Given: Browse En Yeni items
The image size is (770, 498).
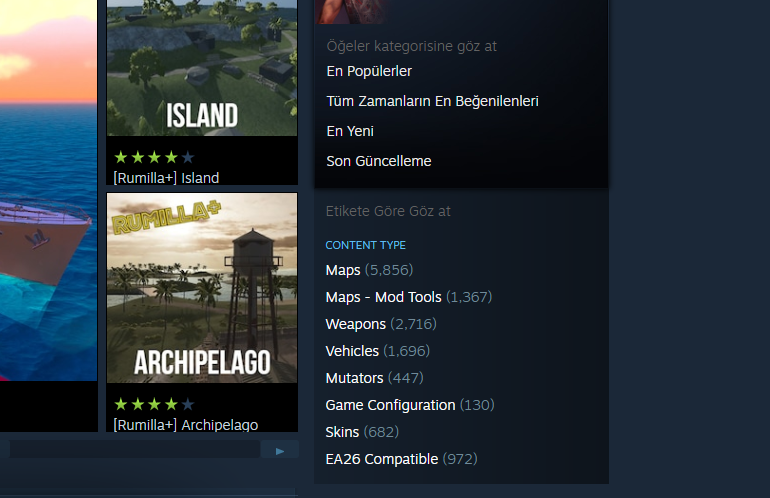Looking at the screenshot, I should click(350, 131).
